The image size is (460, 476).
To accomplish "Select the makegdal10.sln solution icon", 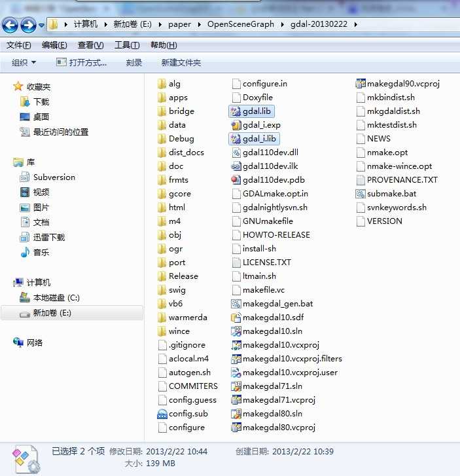I will [236, 331].
